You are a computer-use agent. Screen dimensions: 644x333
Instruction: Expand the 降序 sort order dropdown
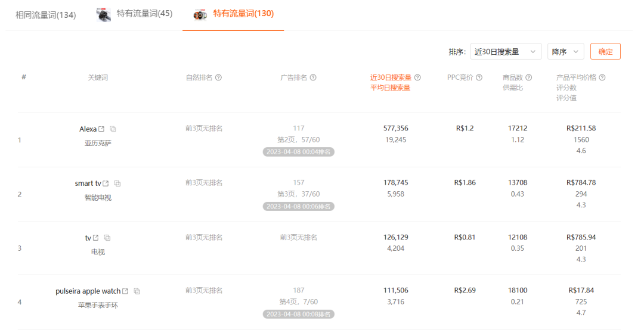[x=565, y=52]
